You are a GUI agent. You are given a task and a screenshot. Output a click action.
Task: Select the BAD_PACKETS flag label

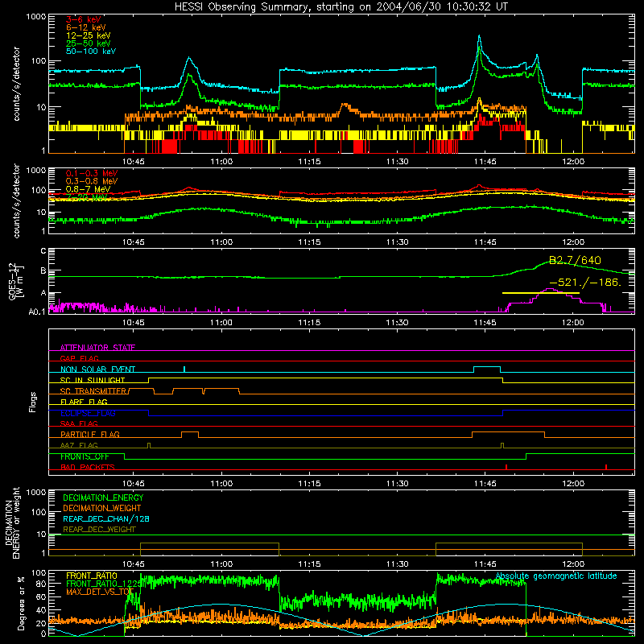88,467
